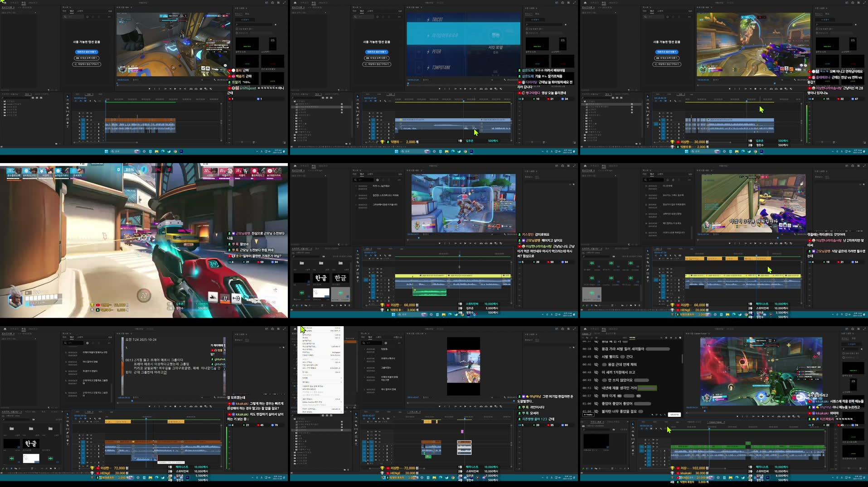Switch to the 캡션 tab above the '사용 가능한 캡션 없음' message beside the grey robot preview

71,11
